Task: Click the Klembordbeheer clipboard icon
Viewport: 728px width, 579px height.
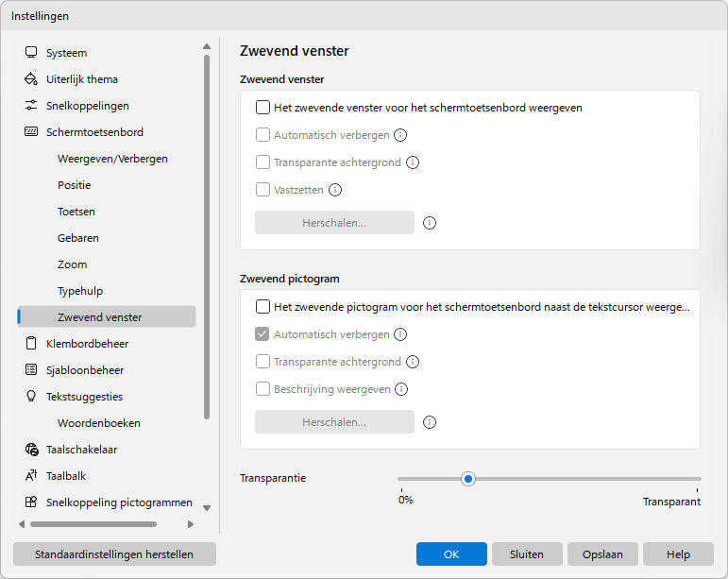Action: pyautogui.click(x=31, y=344)
